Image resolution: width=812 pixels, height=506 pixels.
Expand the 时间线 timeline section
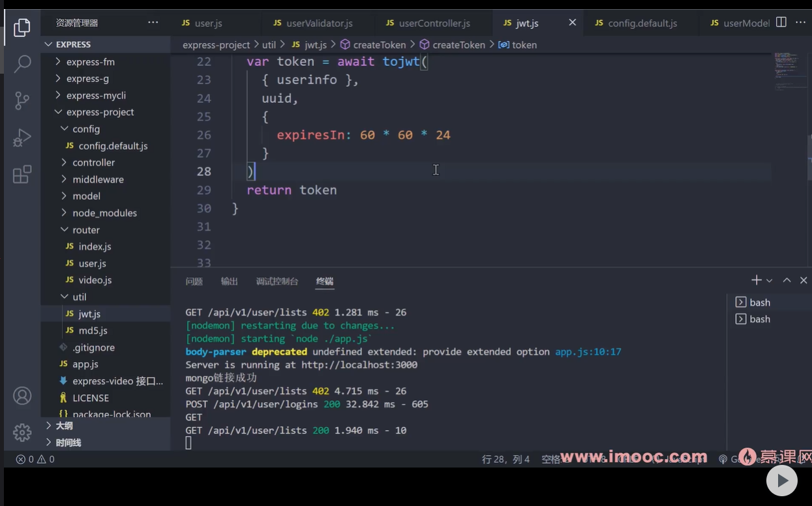coord(106,443)
